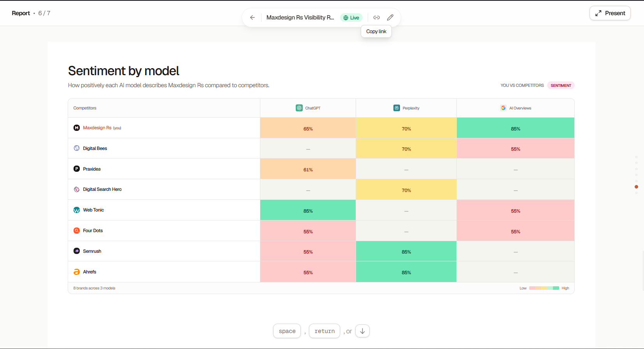This screenshot has height=349, width=644.
Task: Click Web Tonic ChatGPT 85% cell
Action: 308,210
